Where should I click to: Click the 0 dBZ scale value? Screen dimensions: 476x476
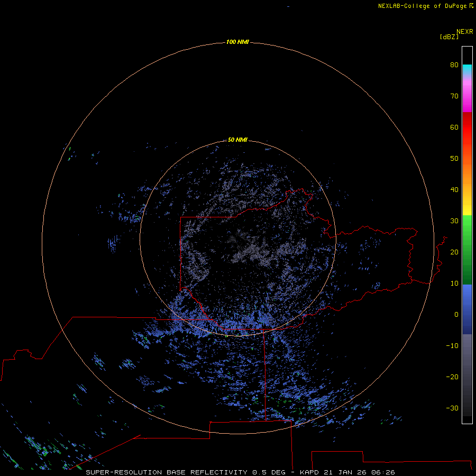tap(456, 315)
